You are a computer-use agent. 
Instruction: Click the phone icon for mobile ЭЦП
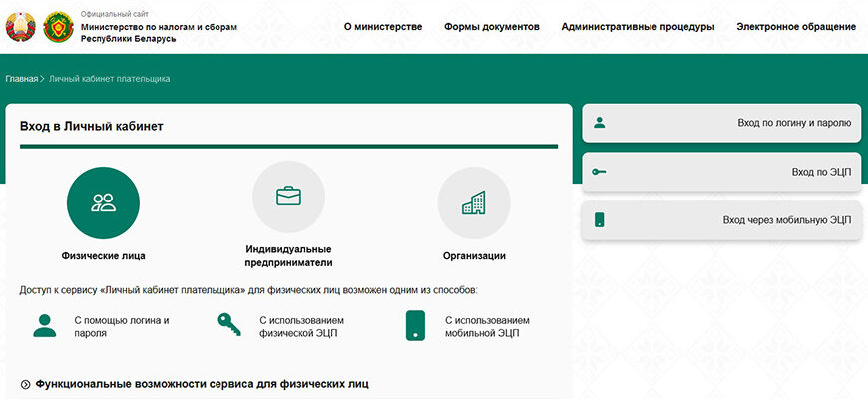(x=415, y=326)
